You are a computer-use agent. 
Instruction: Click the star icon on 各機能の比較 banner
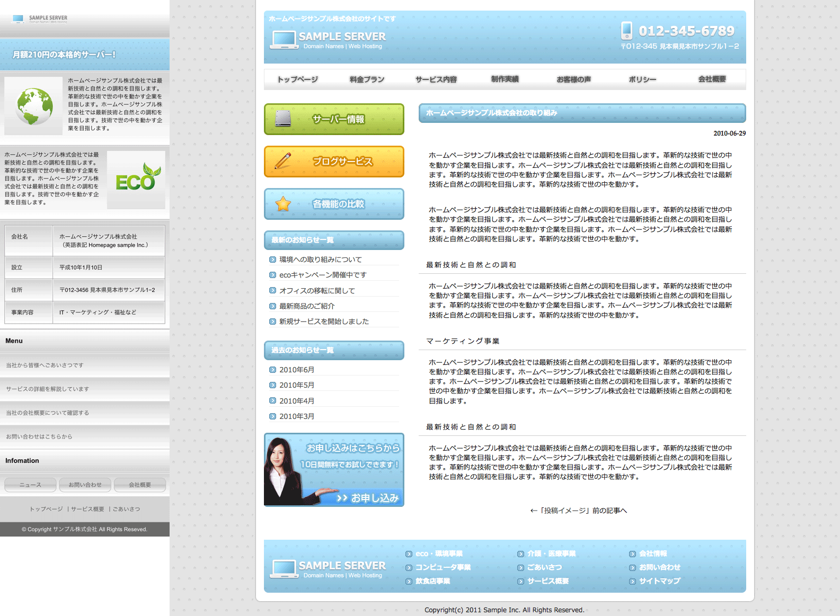click(283, 203)
